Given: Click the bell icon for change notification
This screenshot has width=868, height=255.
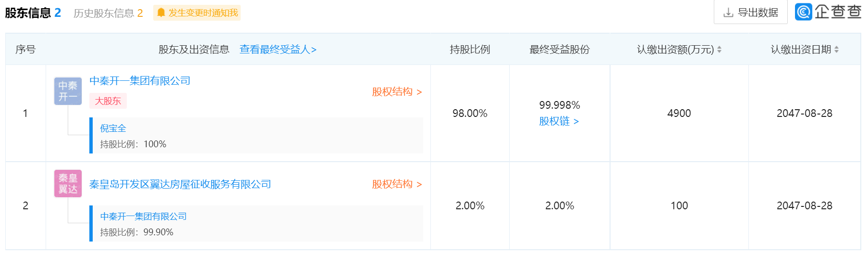Looking at the screenshot, I should point(161,13).
